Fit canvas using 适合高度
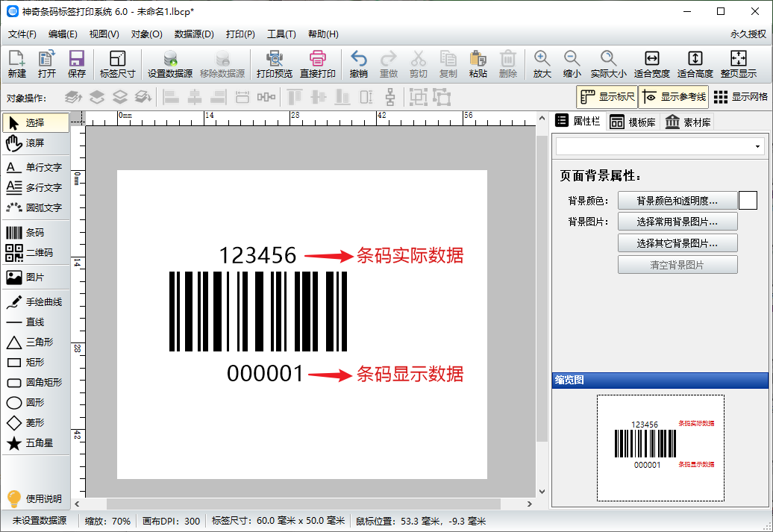The image size is (773, 532). coord(695,64)
